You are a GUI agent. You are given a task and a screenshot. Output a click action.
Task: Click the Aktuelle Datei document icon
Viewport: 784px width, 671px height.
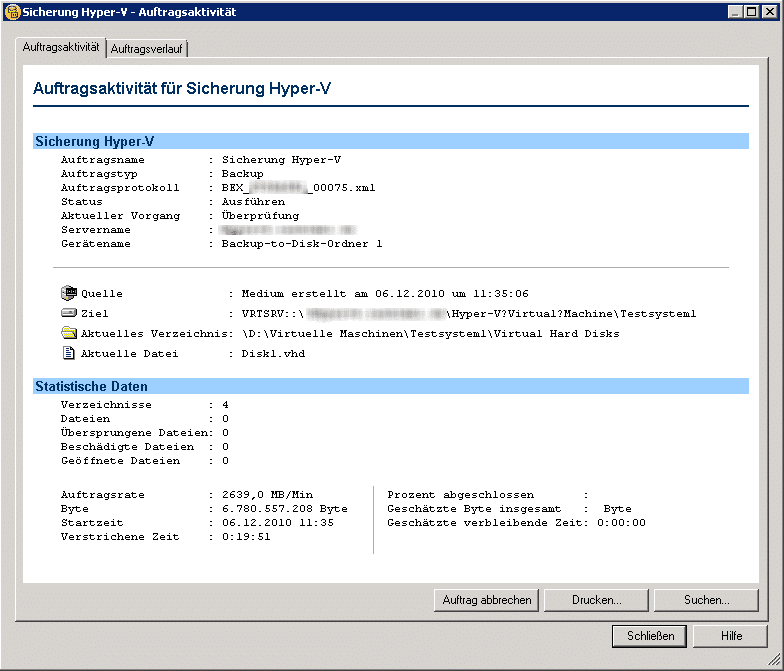click(68, 353)
